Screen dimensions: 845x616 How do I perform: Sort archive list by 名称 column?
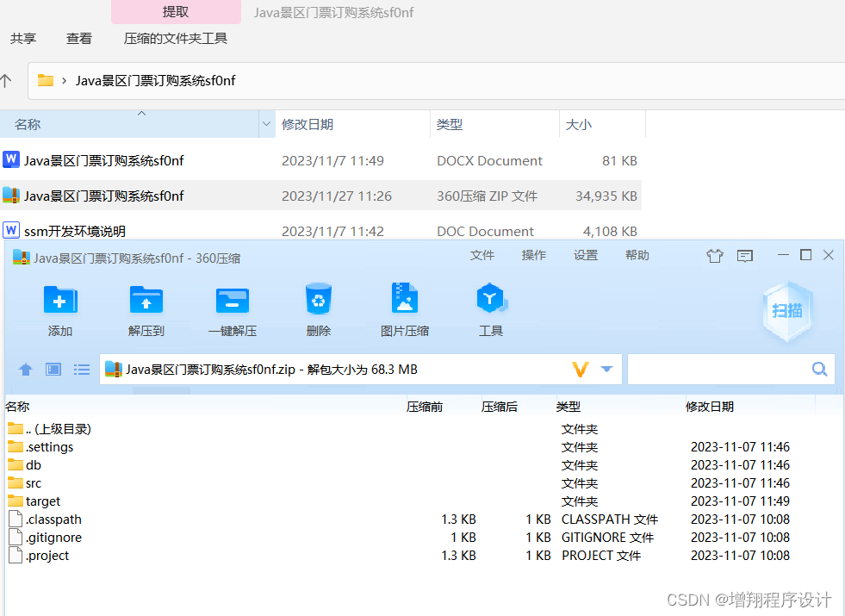tap(17, 407)
